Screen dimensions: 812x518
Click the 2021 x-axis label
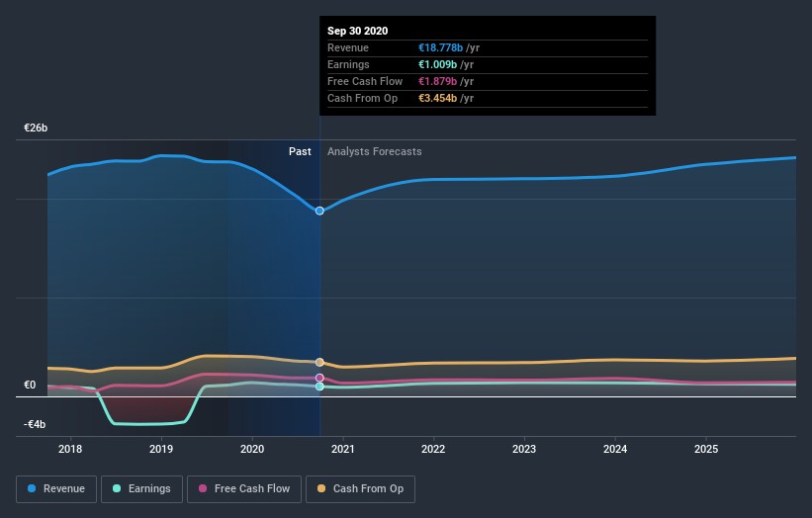pyautogui.click(x=343, y=449)
